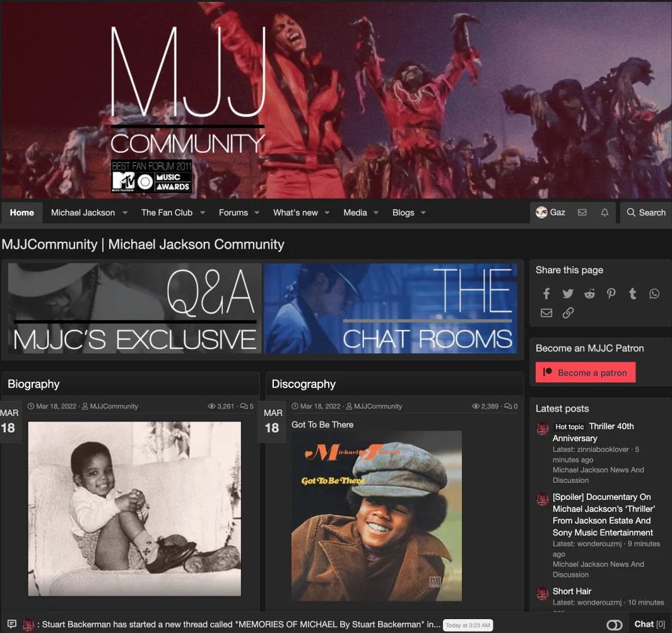Expand The Fan Club dropdown arrow
Screen dimensions: 672x633
click(x=203, y=213)
